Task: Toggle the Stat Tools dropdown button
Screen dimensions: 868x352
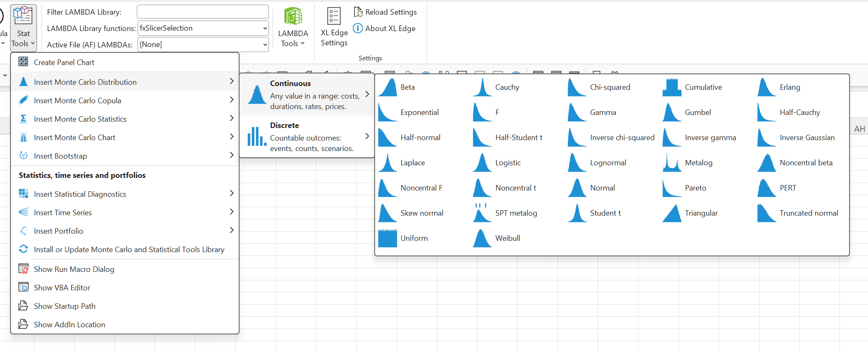Action: point(23,28)
